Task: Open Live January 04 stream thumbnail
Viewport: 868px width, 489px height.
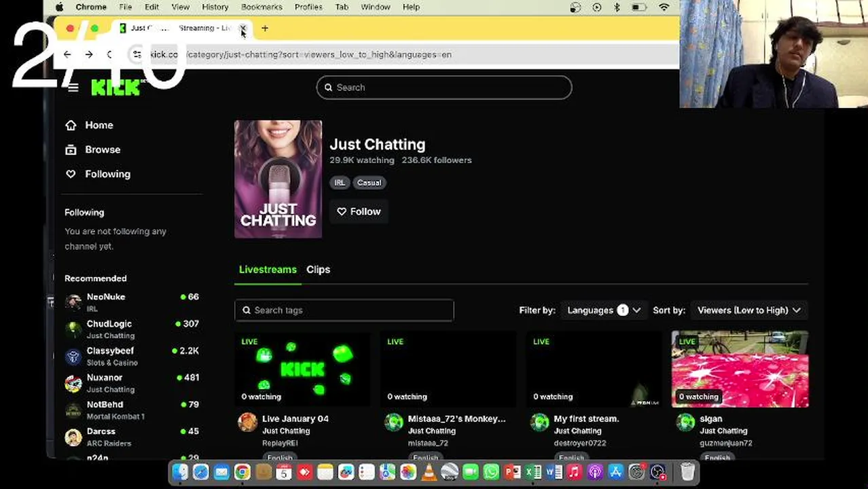Action: (x=302, y=369)
